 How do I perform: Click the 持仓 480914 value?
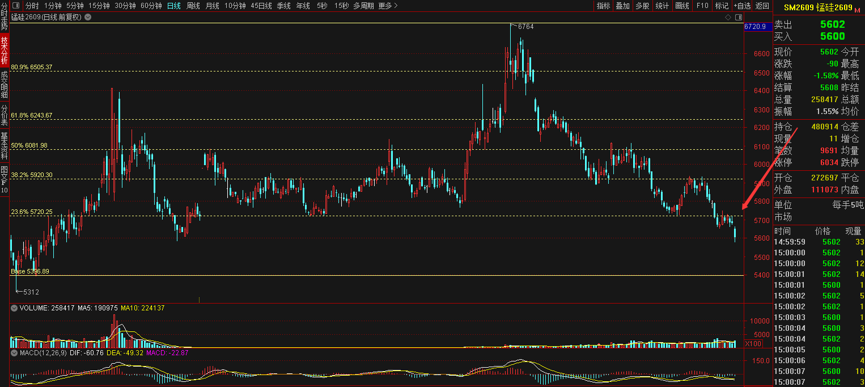click(825, 126)
